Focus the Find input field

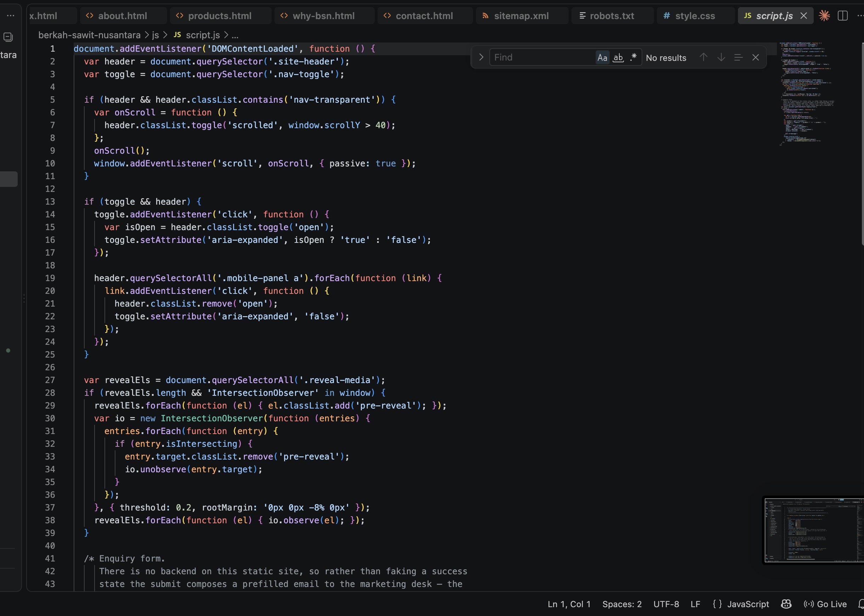[x=542, y=57]
